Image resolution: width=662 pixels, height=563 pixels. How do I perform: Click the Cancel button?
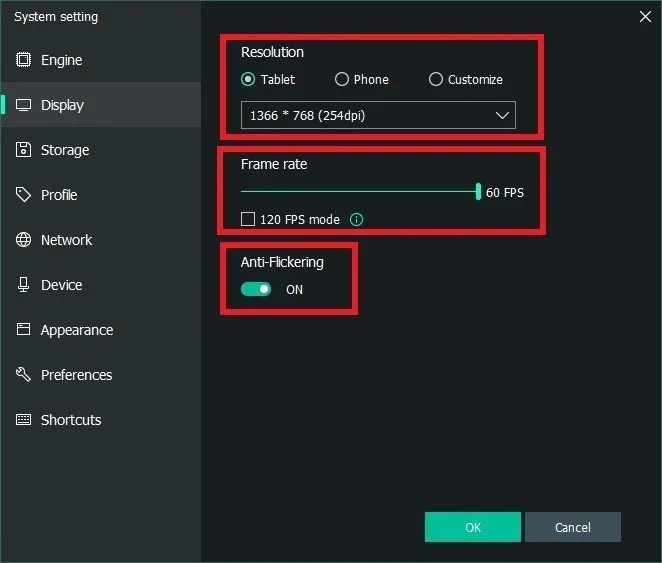[x=572, y=527]
